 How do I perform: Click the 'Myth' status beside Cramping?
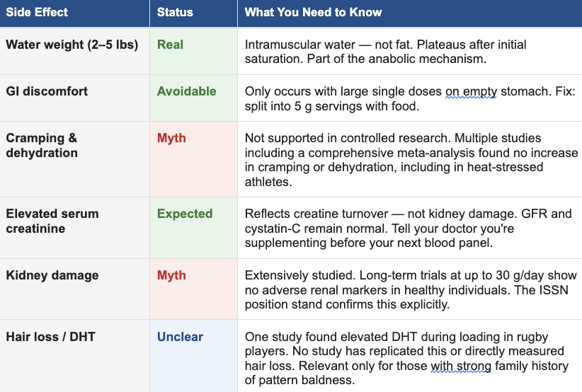pyautogui.click(x=171, y=138)
